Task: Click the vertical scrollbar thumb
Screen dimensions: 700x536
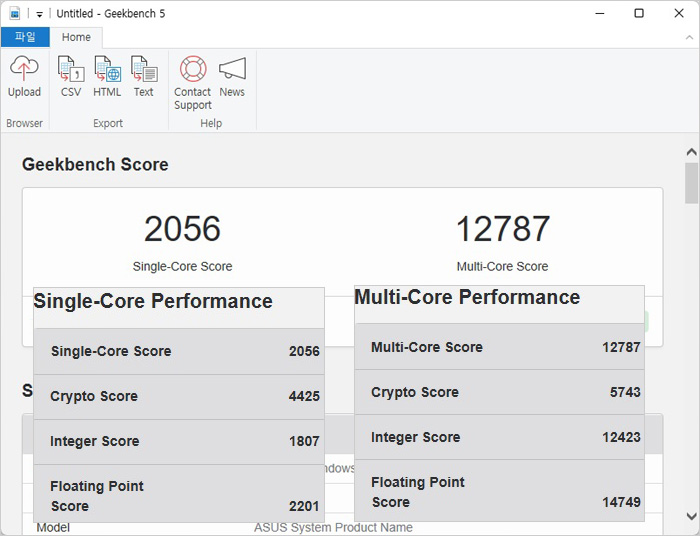Action: [x=691, y=183]
